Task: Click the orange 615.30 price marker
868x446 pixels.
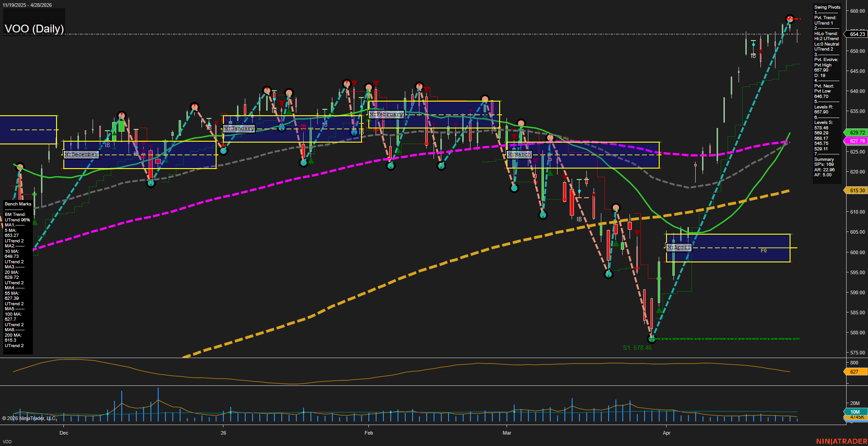Action: 857,190
